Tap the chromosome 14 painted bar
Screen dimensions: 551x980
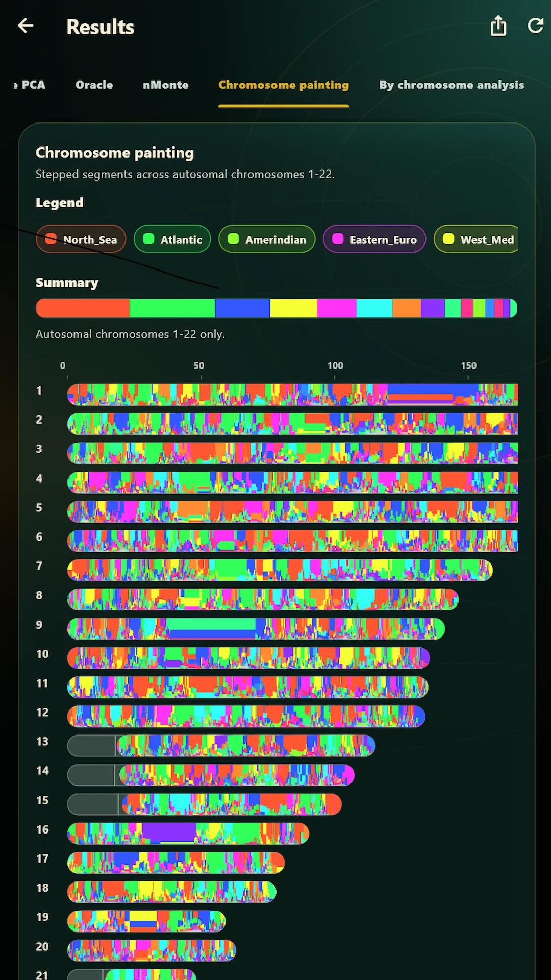(x=211, y=775)
